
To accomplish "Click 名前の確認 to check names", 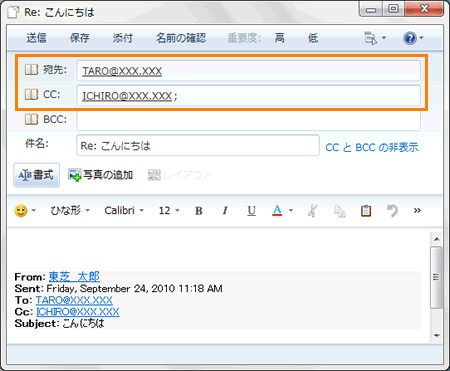I will (181, 38).
